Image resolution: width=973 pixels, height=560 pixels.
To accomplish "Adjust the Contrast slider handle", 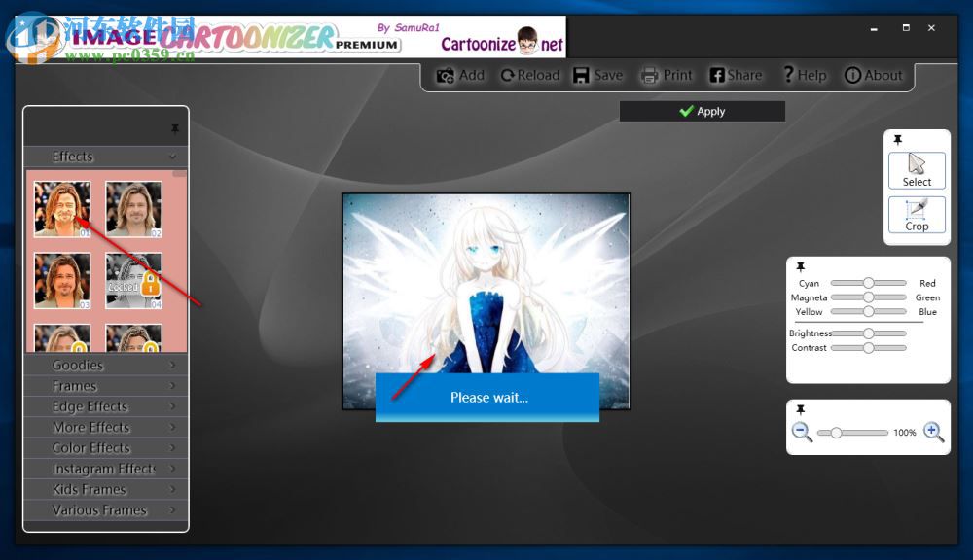I will 869,348.
